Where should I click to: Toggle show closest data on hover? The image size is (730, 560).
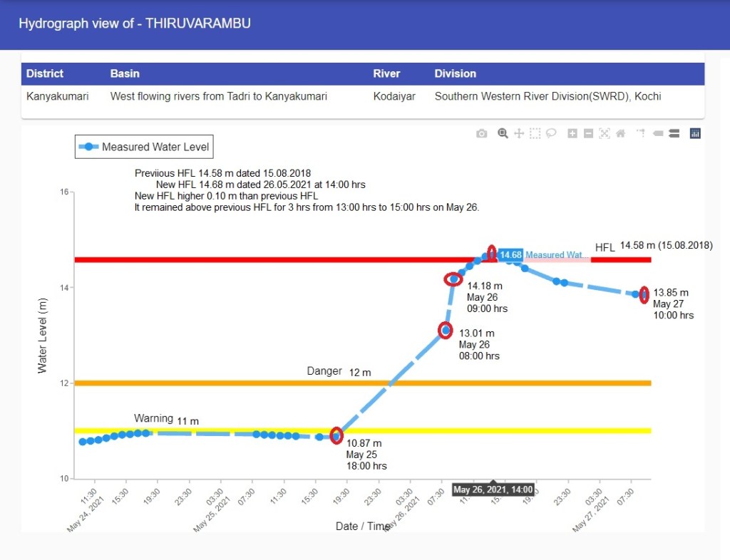pos(657,133)
